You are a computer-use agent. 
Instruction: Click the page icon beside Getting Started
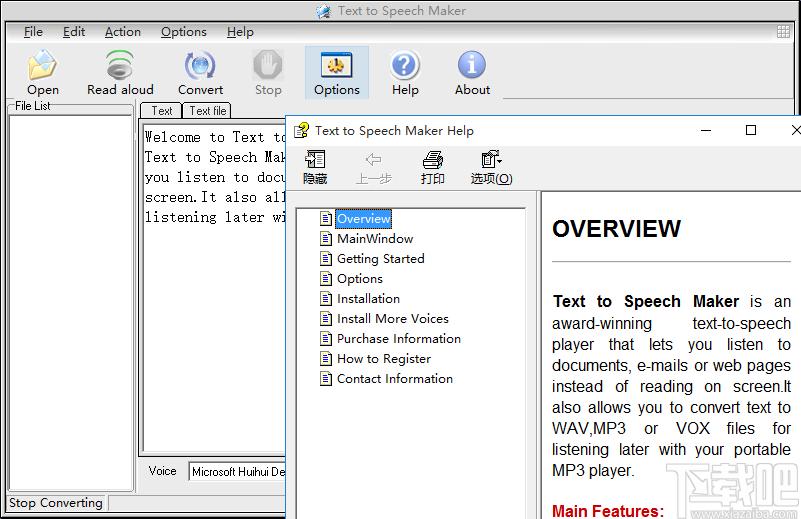(x=326, y=258)
